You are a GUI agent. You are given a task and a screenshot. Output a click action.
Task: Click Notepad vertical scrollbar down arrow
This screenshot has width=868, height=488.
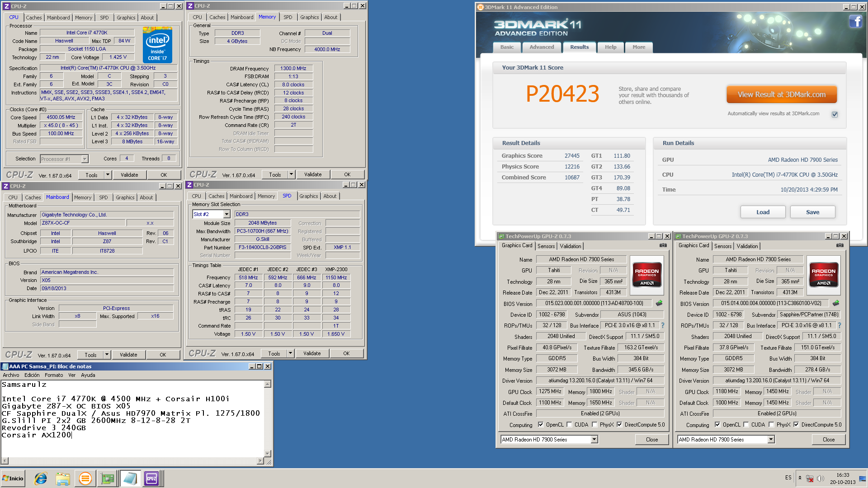[268, 454]
